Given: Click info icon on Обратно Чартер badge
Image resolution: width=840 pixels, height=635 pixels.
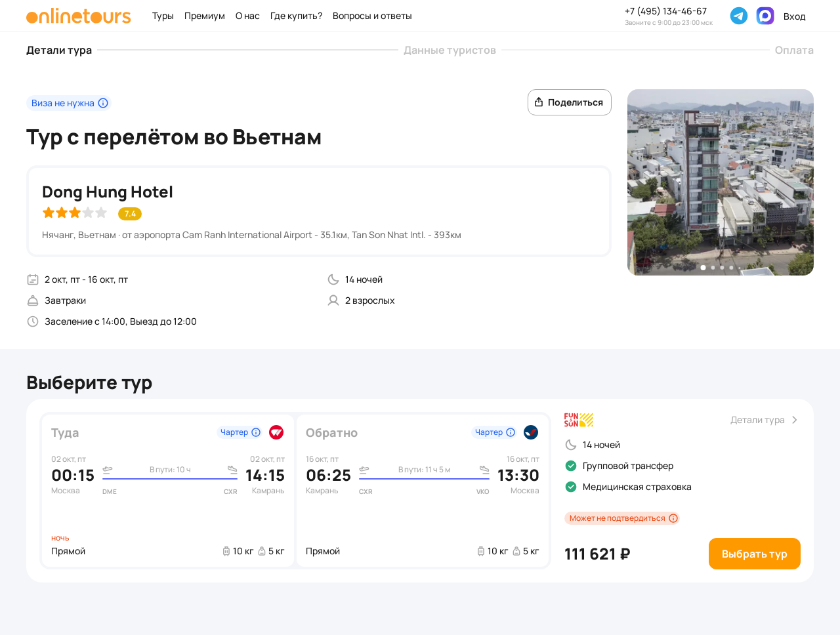Looking at the screenshot, I should click(511, 432).
